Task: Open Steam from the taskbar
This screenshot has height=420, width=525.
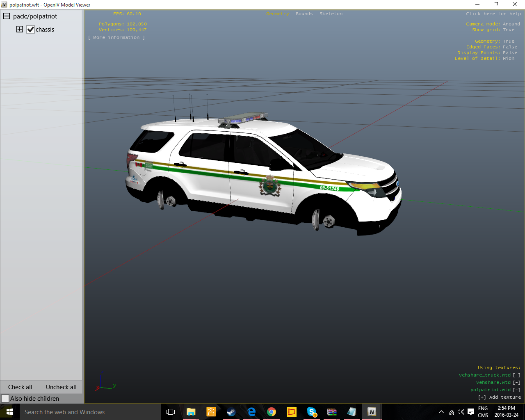Action: pyautogui.click(x=231, y=412)
